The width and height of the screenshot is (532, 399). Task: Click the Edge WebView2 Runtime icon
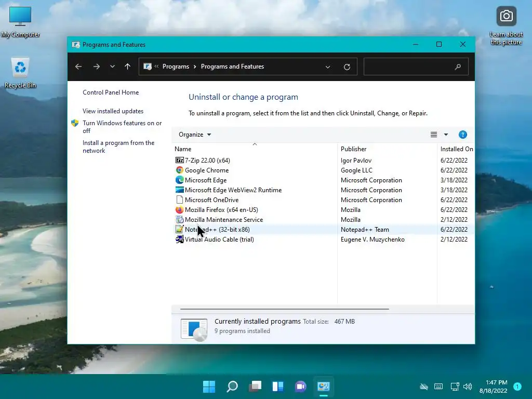coord(179,190)
